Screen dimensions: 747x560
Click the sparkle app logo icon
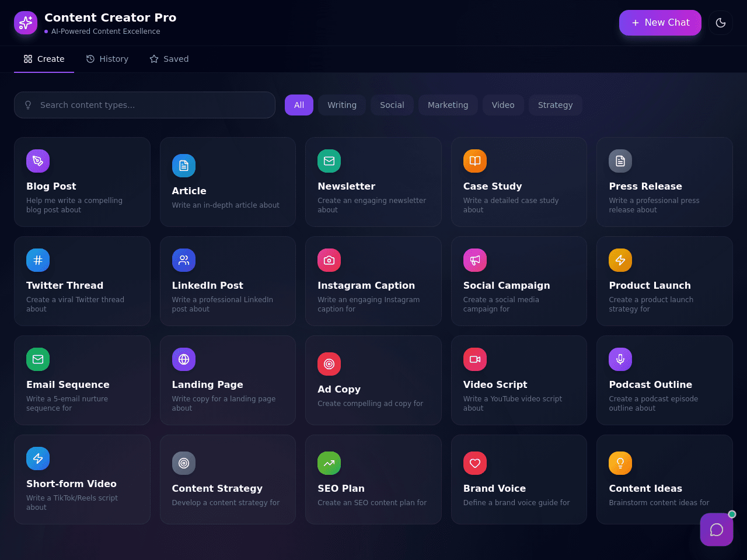(x=26, y=23)
